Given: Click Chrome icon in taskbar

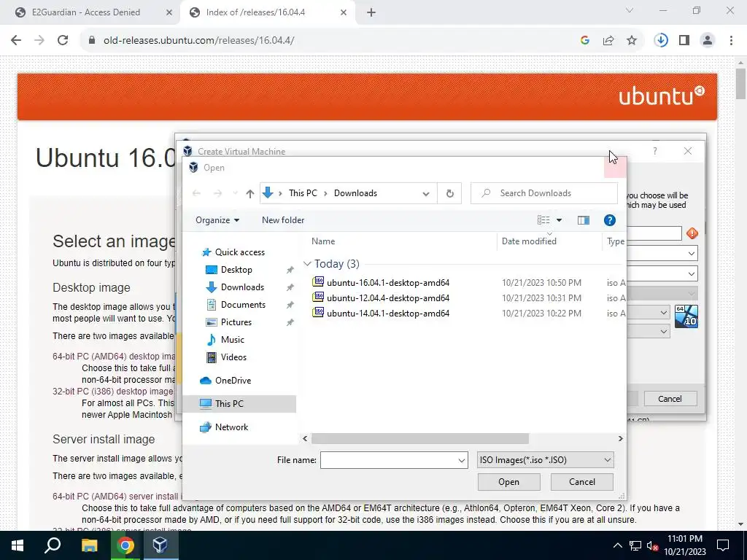Looking at the screenshot, I should pyautogui.click(x=125, y=545).
